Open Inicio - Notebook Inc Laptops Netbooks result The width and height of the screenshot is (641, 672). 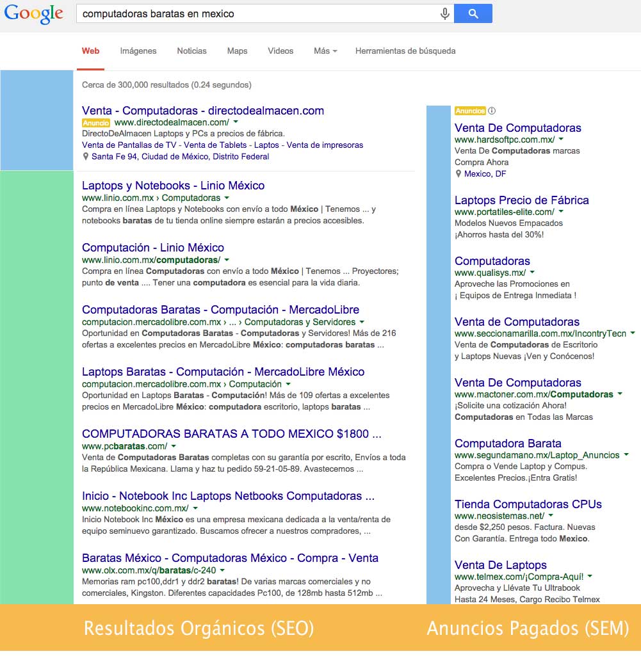(x=228, y=496)
